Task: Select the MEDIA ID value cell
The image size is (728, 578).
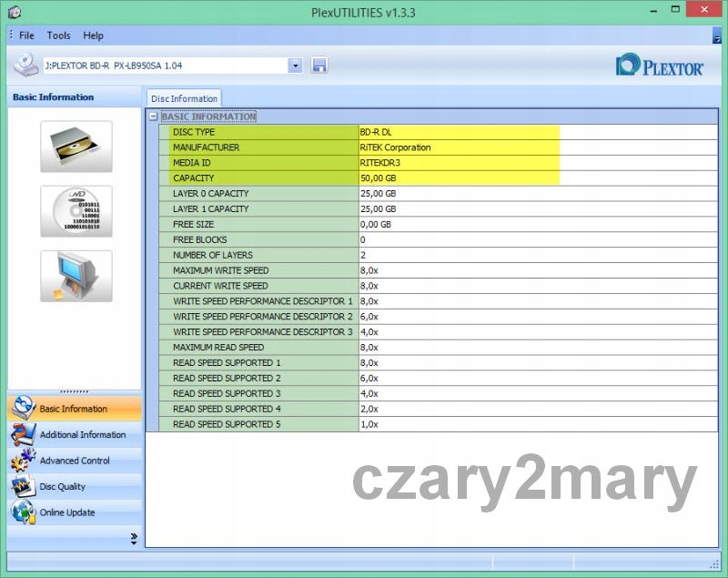Action: pyautogui.click(x=459, y=163)
